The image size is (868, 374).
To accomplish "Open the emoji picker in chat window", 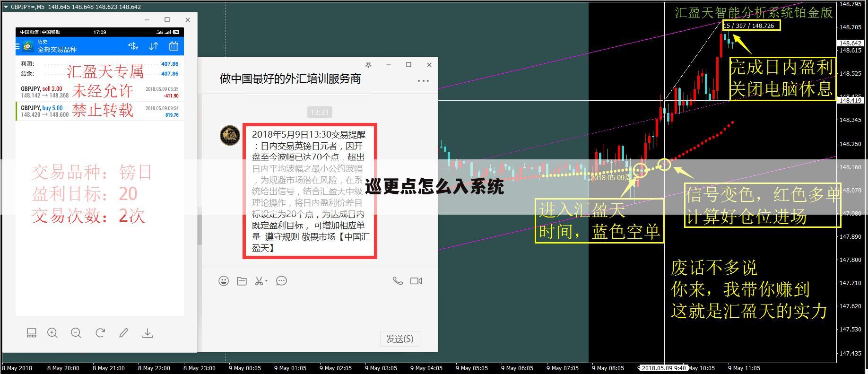I will pyautogui.click(x=224, y=281).
